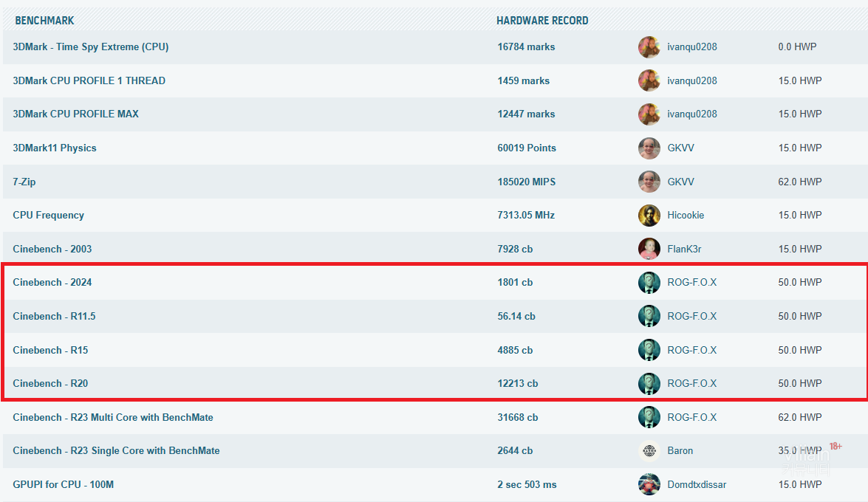Click GKVV's avatar in the 7-Zip row
The image size is (868, 502).
[649, 182]
